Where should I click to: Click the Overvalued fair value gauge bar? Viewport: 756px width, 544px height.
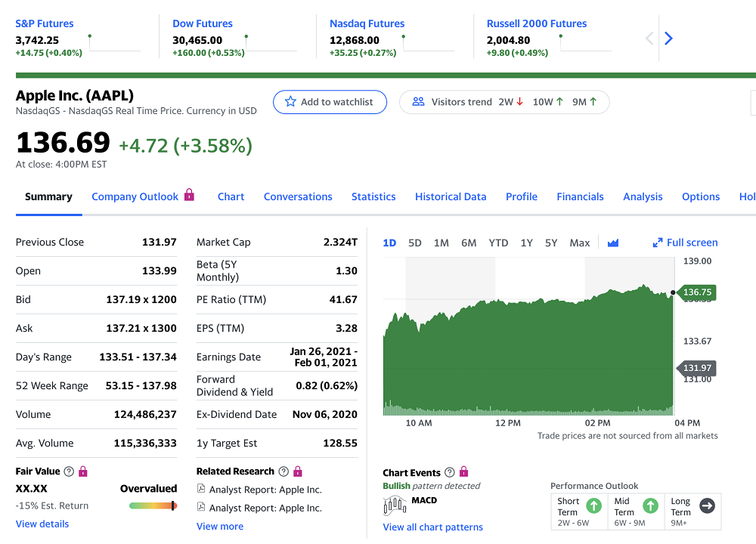click(x=153, y=505)
